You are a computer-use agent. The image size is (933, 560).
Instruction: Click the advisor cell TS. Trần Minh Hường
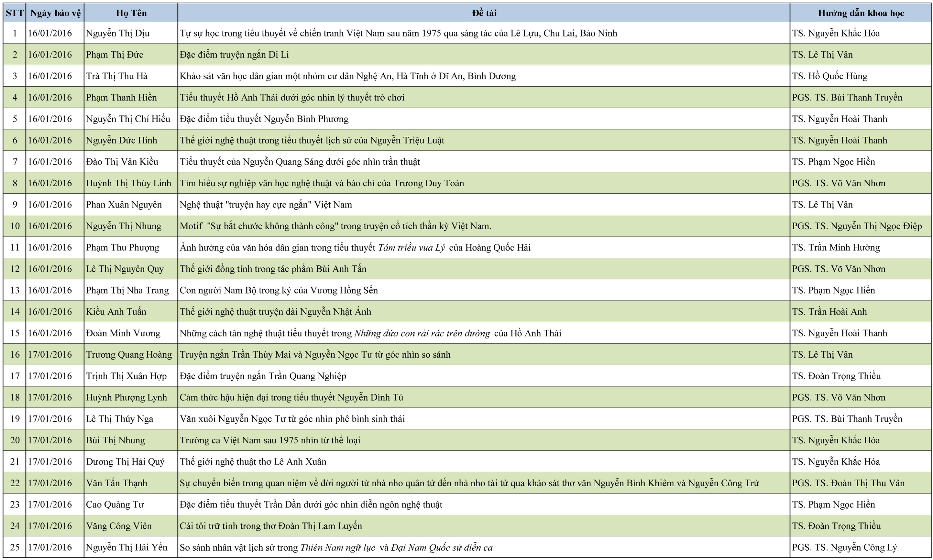[x=836, y=248]
